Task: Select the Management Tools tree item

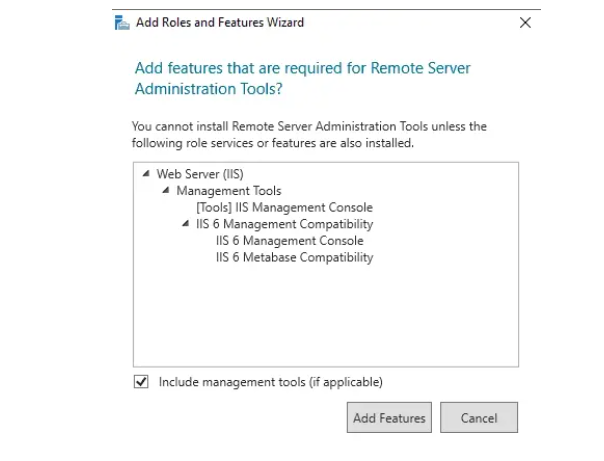Action: 229,191
